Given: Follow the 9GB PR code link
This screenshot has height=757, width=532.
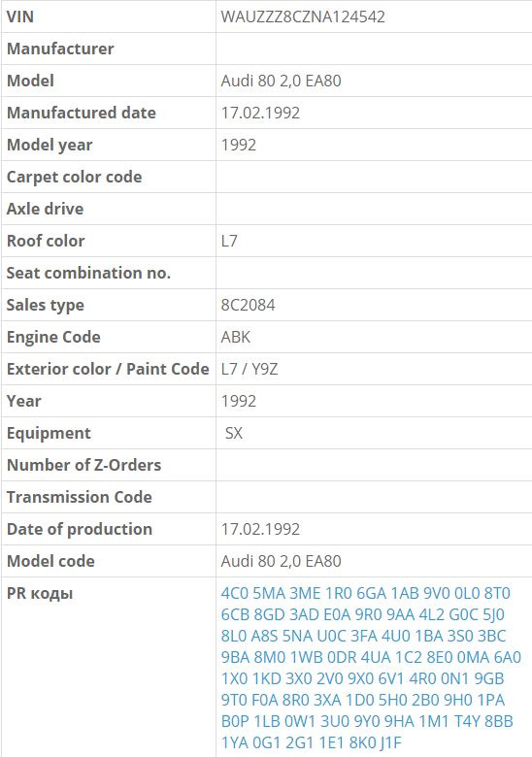Looking at the screenshot, I should tap(489, 678).
